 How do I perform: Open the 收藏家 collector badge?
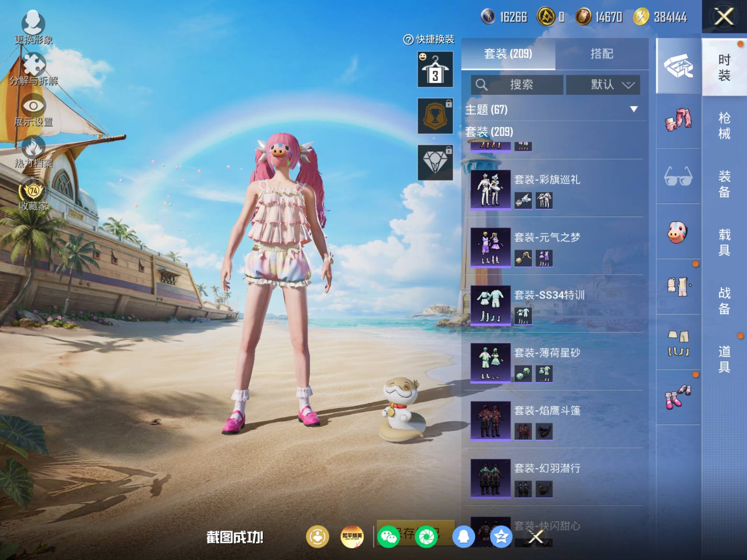point(33,196)
